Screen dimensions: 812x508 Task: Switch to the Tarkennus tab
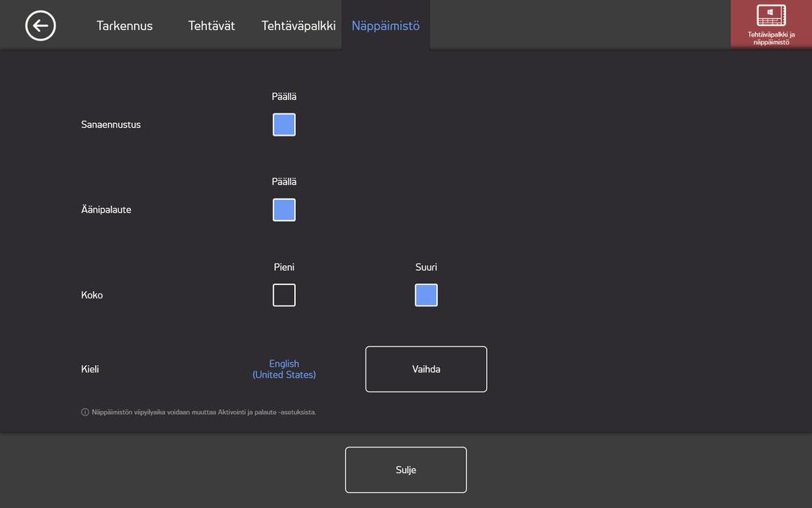pyautogui.click(x=124, y=25)
